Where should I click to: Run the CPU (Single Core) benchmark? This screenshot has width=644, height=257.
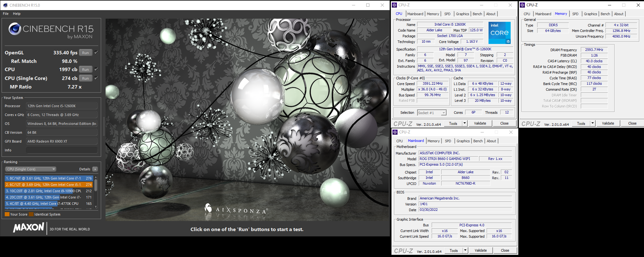[85, 78]
